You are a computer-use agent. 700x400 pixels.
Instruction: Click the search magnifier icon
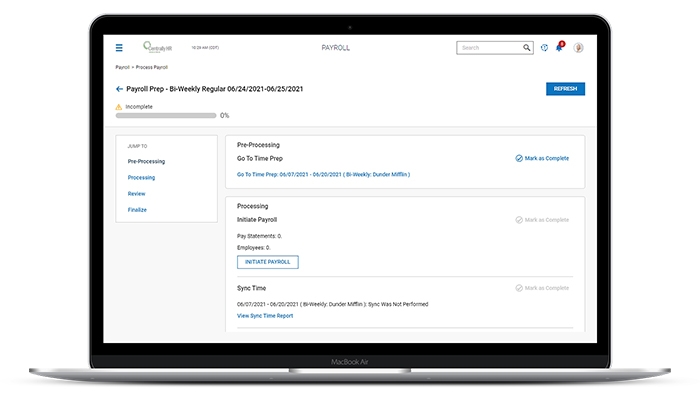[527, 48]
